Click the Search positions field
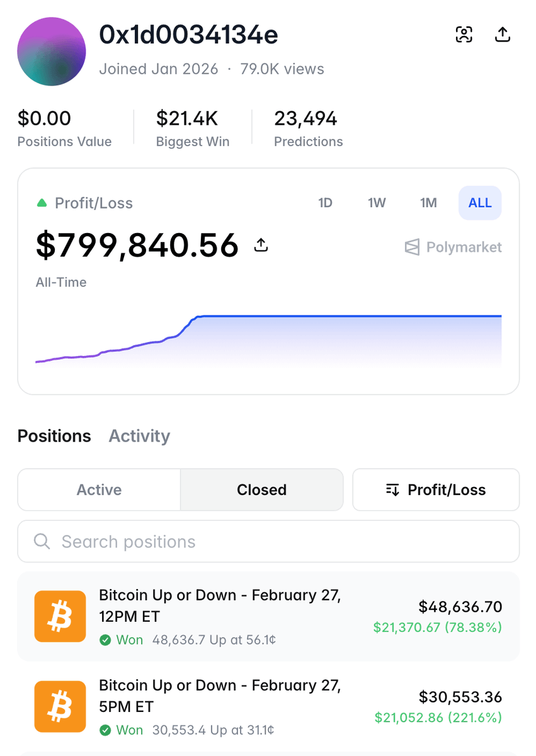The height and width of the screenshot is (756, 536). click(277, 541)
